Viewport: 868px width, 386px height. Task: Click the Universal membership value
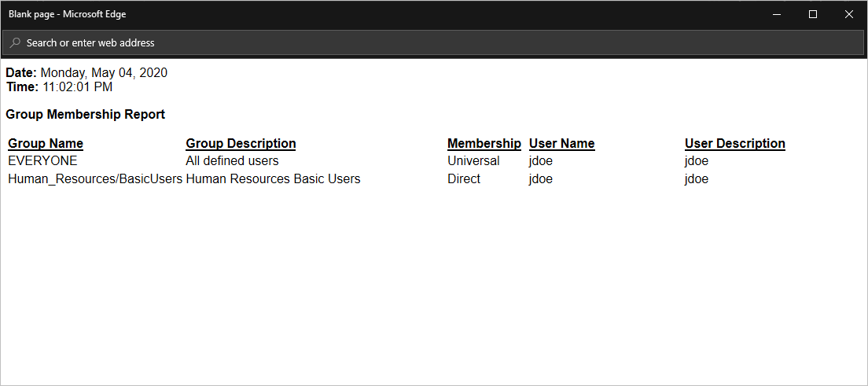(x=473, y=160)
